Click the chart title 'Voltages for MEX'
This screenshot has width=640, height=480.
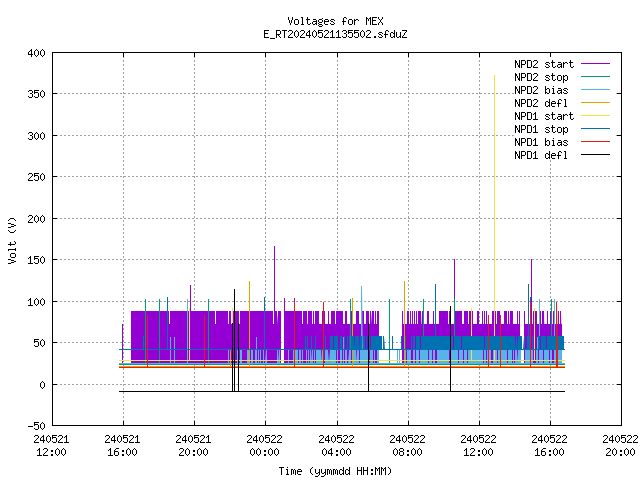[335, 21]
